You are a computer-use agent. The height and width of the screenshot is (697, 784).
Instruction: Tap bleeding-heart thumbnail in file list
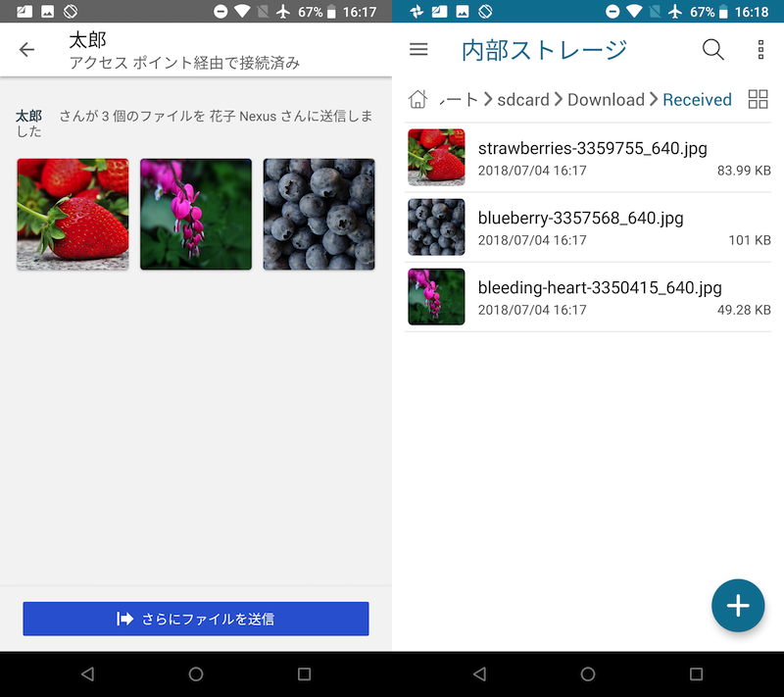(x=436, y=296)
